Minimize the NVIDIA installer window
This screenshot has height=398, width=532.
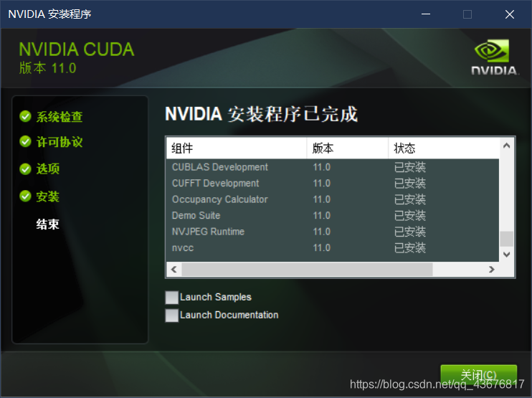pos(426,14)
